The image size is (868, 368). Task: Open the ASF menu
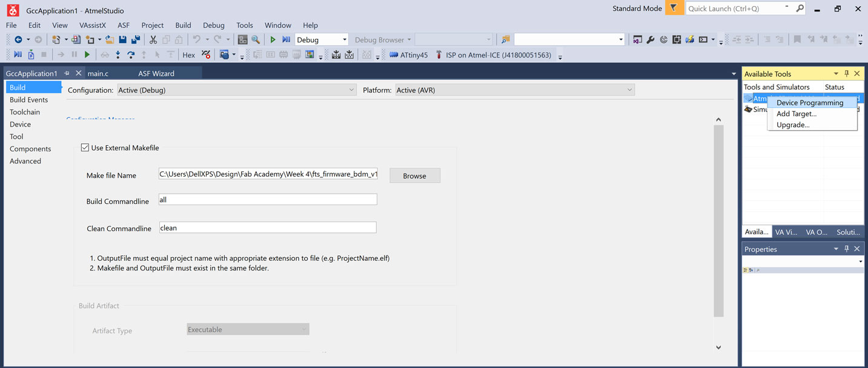[x=124, y=25]
